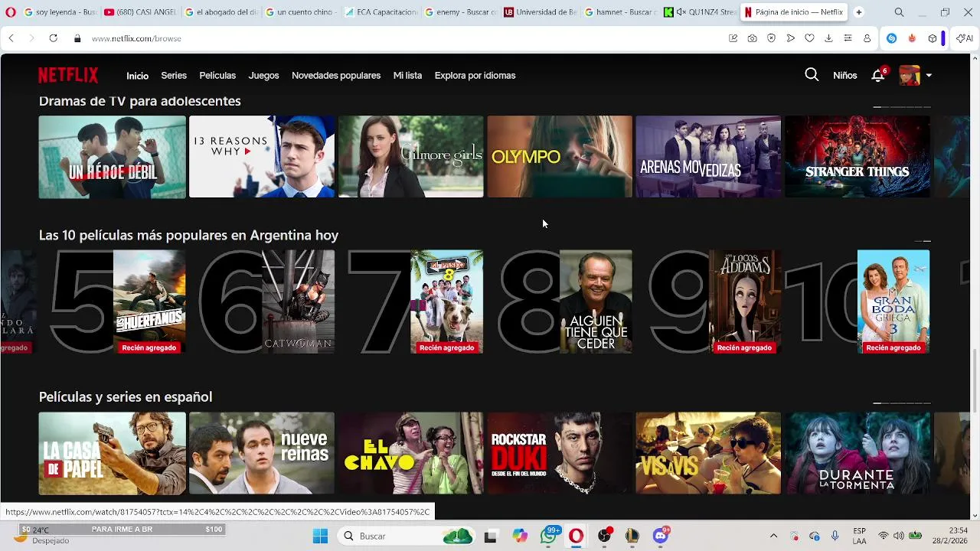Open a new tab with the plus button
980x551 pixels.
(858, 12)
